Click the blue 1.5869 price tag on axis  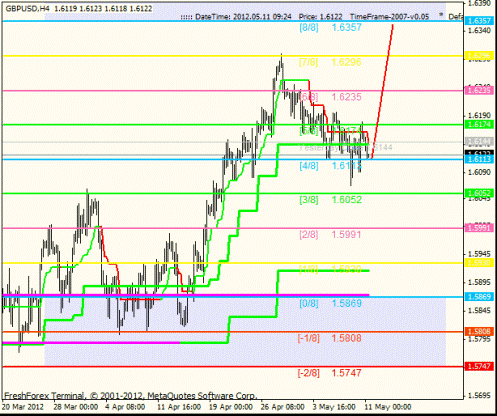(x=479, y=297)
